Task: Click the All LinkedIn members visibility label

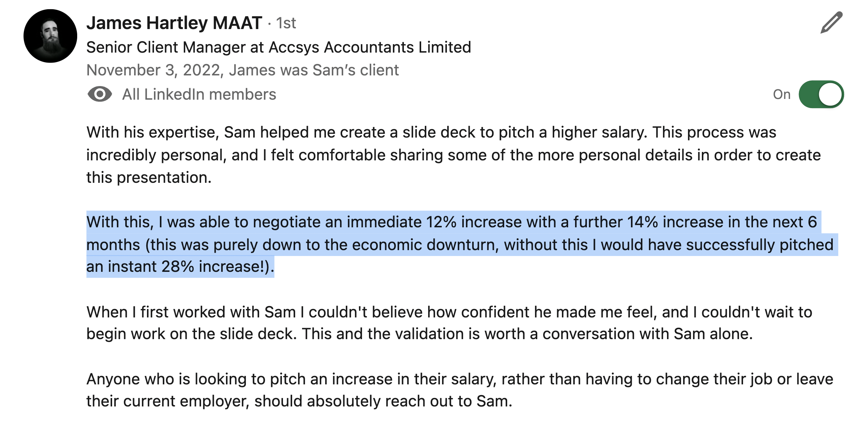Action: point(199,95)
